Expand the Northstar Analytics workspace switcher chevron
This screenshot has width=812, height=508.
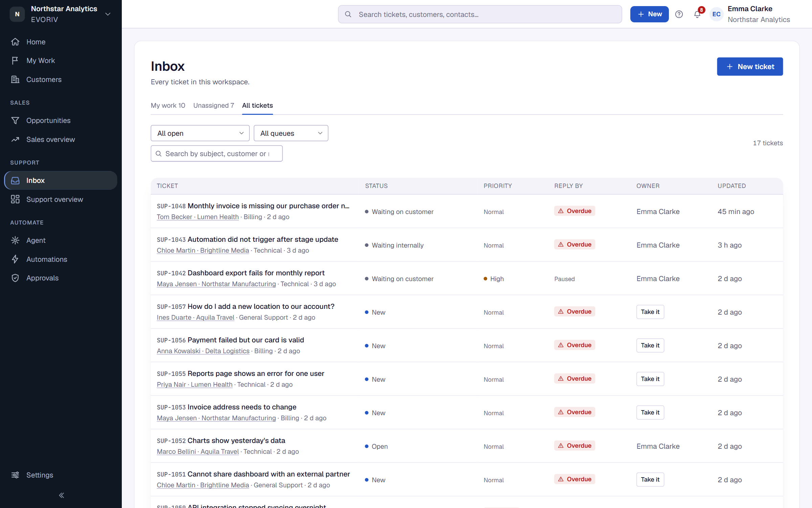pyautogui.click(x=108, y=14)
